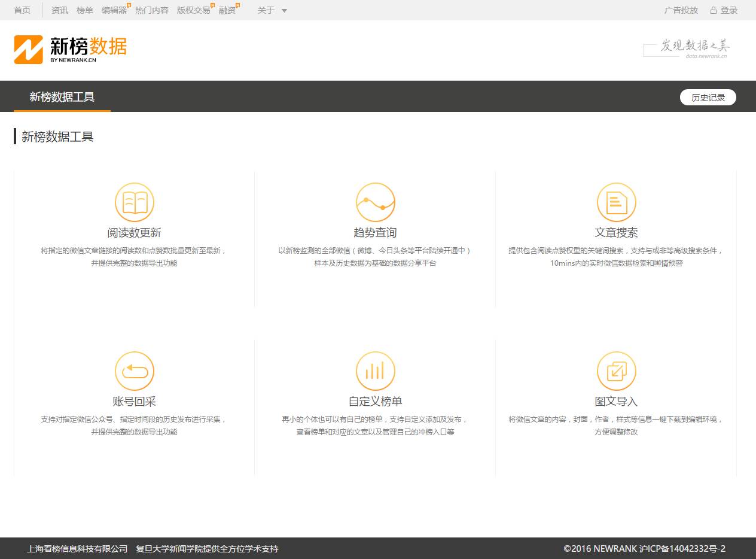This screenshot has width=756, height=559.
Task: Click the 账号回采 return arrow icon
Action: tap(135, 371)
